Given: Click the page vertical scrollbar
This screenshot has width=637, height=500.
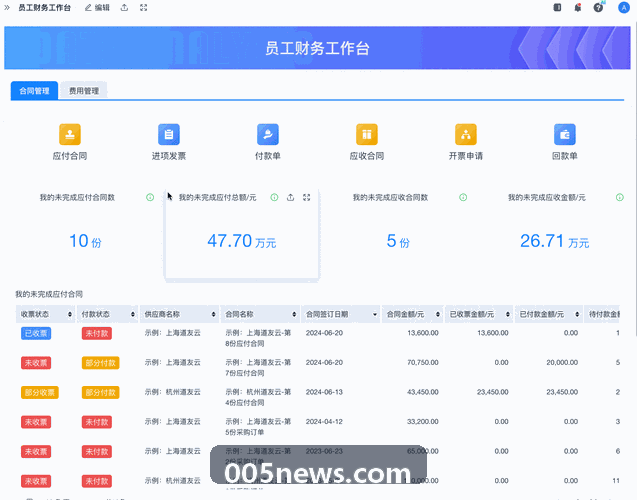Looking at the screenshot, I should (635, 179).
